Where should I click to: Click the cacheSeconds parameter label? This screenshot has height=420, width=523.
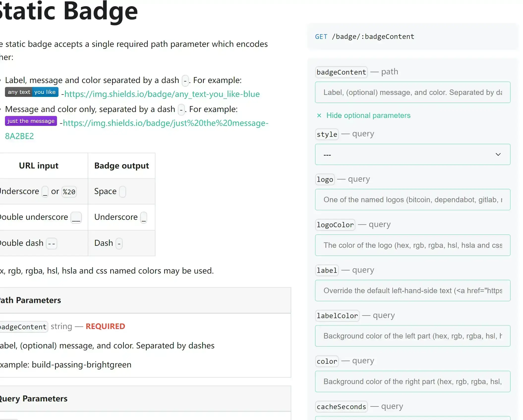(x=341, y=407)
